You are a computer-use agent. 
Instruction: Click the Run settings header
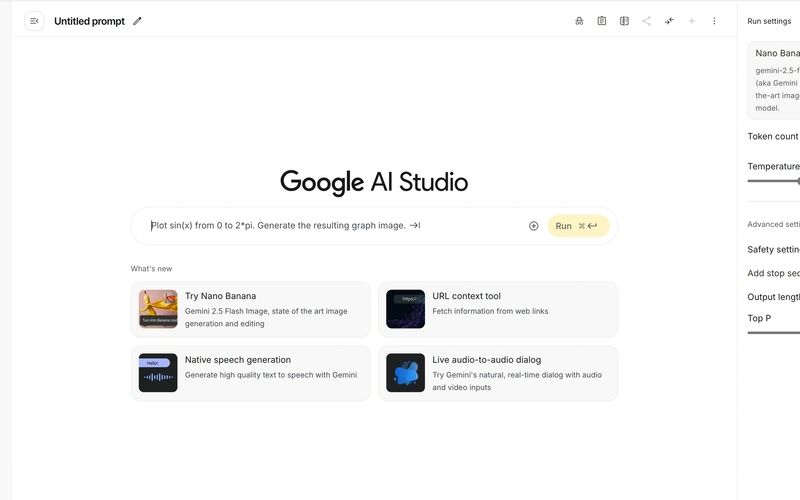click(x=769, y=21)
